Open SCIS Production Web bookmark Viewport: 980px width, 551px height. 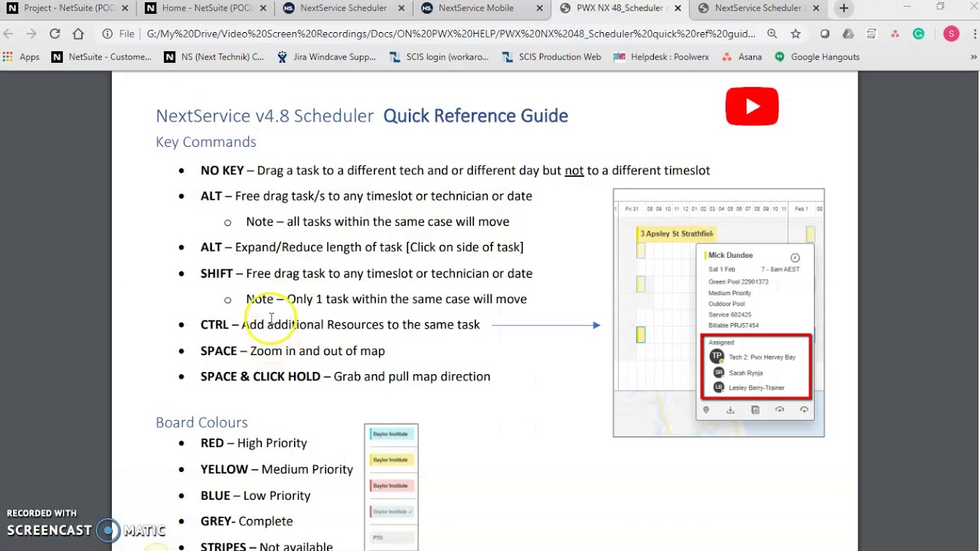tap(551, 57)
